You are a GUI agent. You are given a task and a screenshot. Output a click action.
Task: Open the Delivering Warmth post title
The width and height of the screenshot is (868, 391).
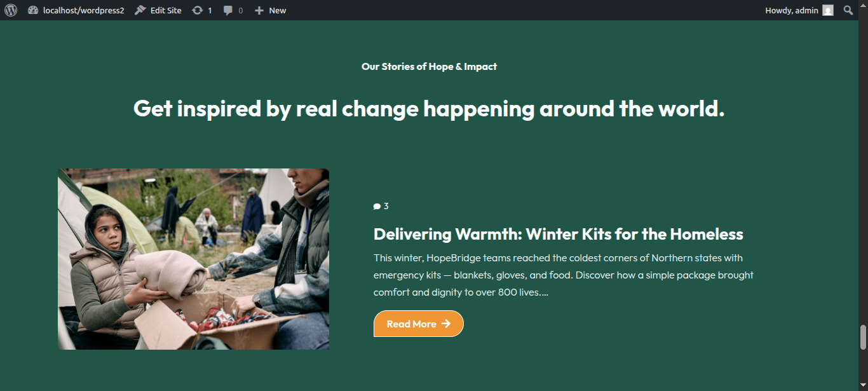click(559, 234)
